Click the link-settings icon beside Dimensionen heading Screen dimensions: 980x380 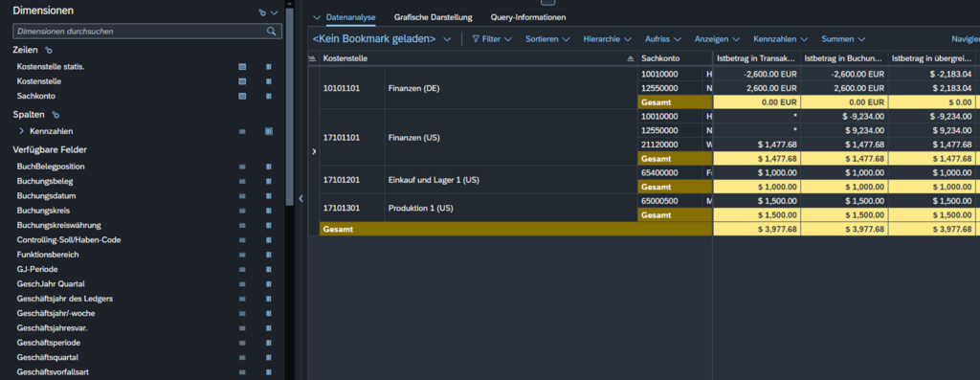pos(262,12)
